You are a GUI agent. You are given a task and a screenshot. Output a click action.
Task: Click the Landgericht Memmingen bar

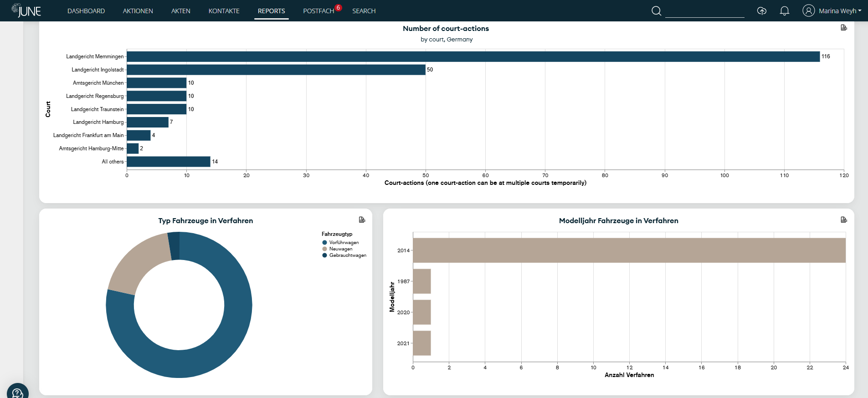(x=473, y=56)
